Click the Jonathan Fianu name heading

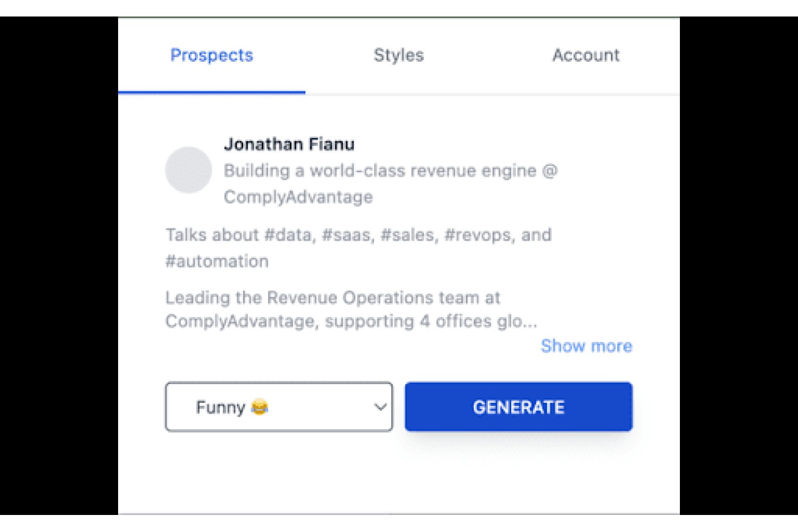click(x=289, y=144)
